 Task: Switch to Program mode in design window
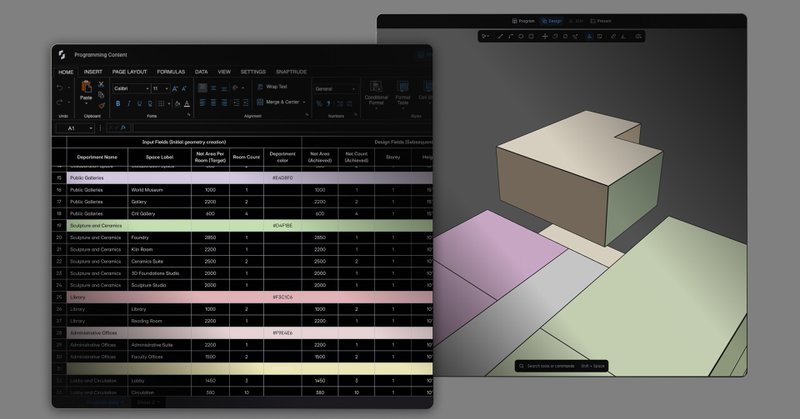coord(523,21)
